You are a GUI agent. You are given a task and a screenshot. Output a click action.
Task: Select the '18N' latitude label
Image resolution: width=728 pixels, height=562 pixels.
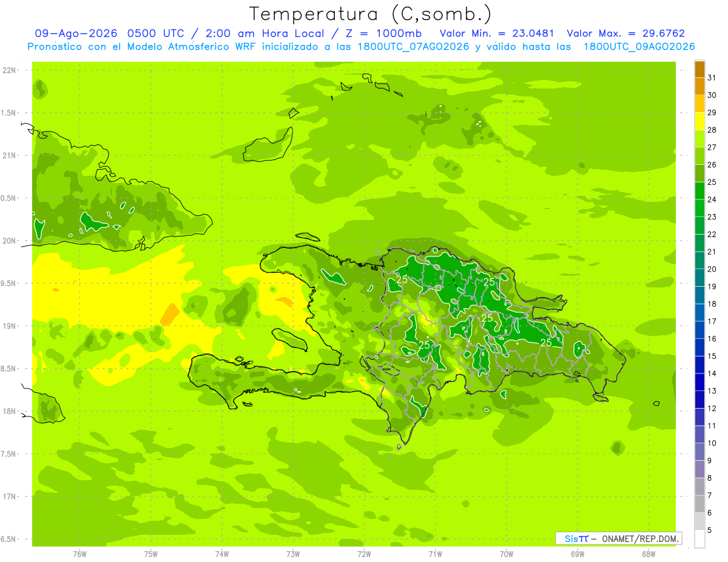coord(8,412)
